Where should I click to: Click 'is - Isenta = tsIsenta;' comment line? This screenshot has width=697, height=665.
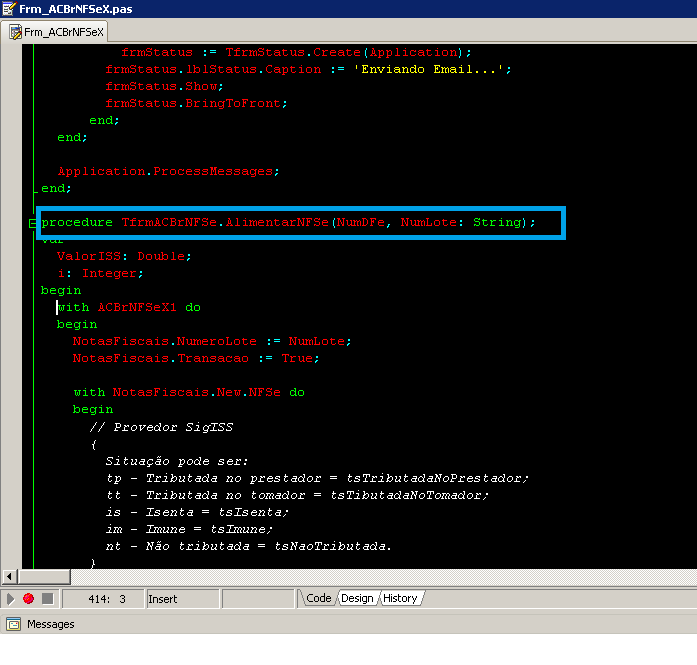point(197,512)
